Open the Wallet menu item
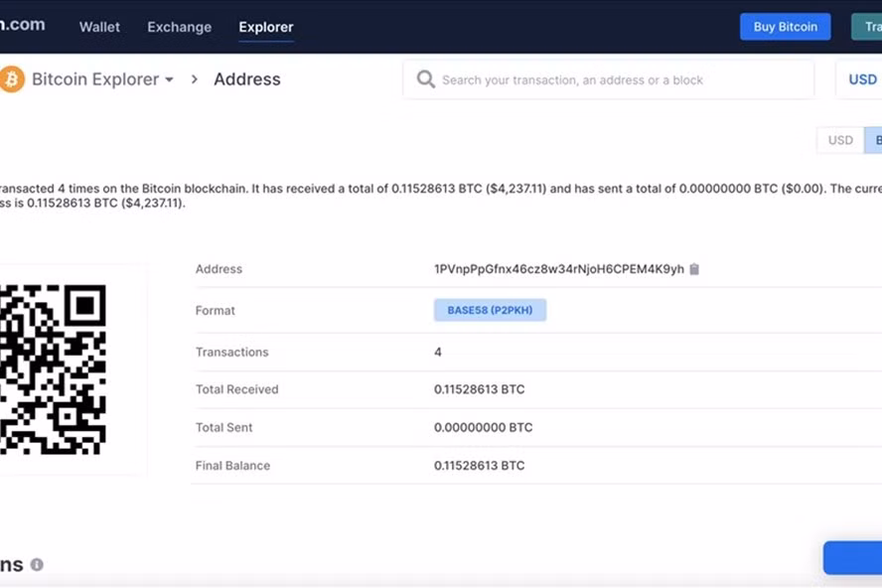Viewport: 882px width, 588px height. coord(99,27)
